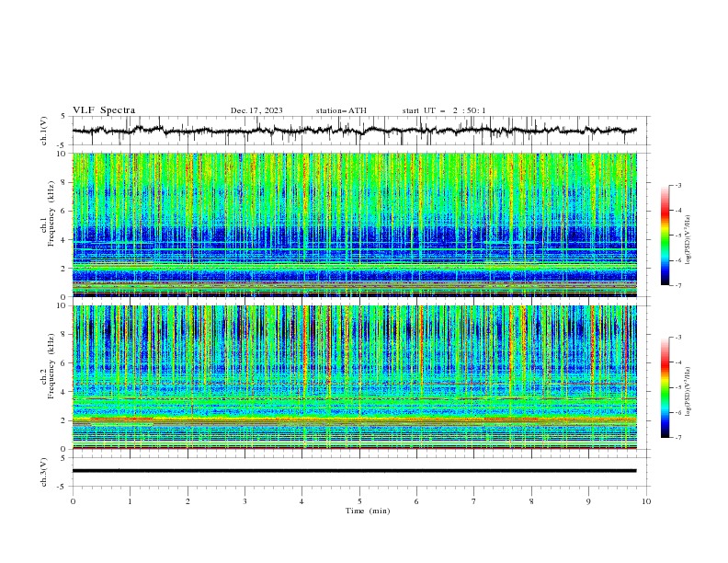Click the log(PSD) label beside ch.1 color bar
The height and width of the screenshot is (563, 728).
(688, 240)
